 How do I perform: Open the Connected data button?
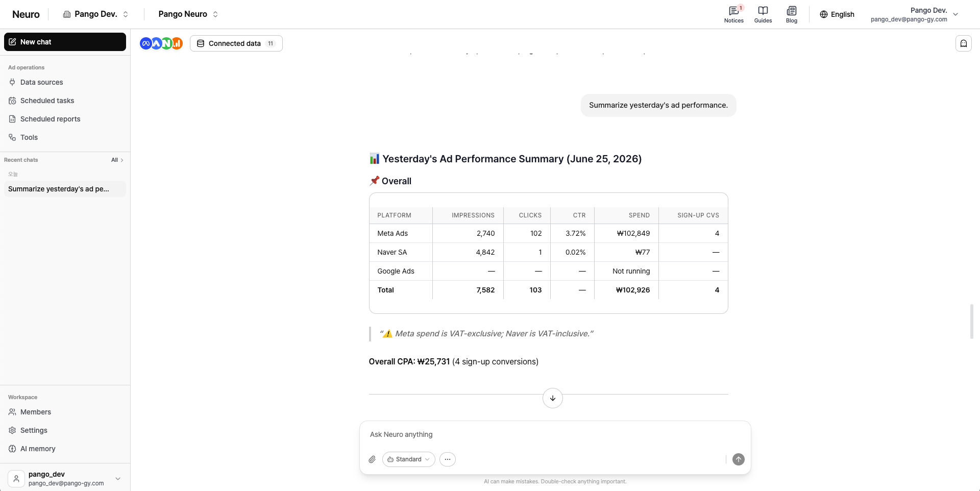(236, 43)
